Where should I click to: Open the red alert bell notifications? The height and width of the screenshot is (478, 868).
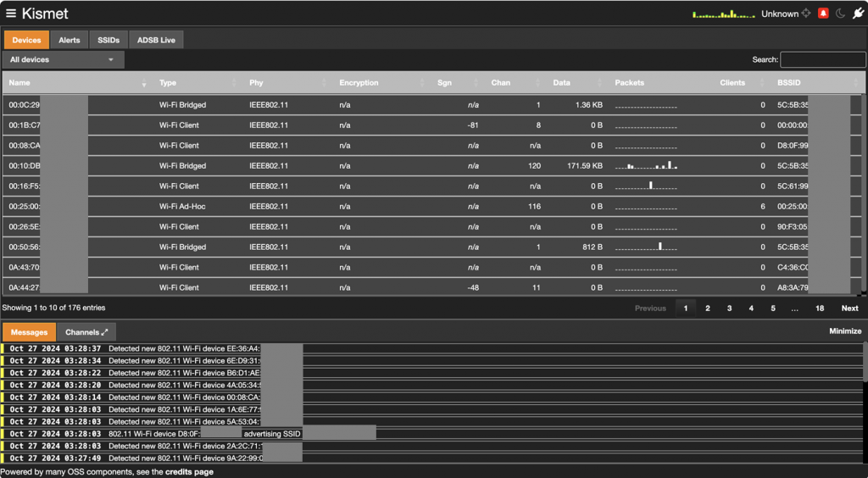(x=823, y=14)
